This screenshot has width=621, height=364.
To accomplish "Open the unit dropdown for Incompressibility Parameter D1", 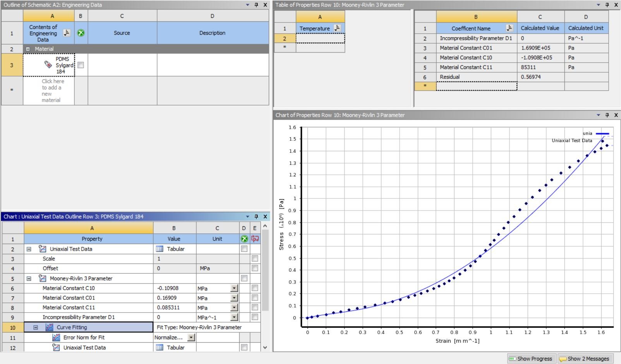I will (234, 318).
